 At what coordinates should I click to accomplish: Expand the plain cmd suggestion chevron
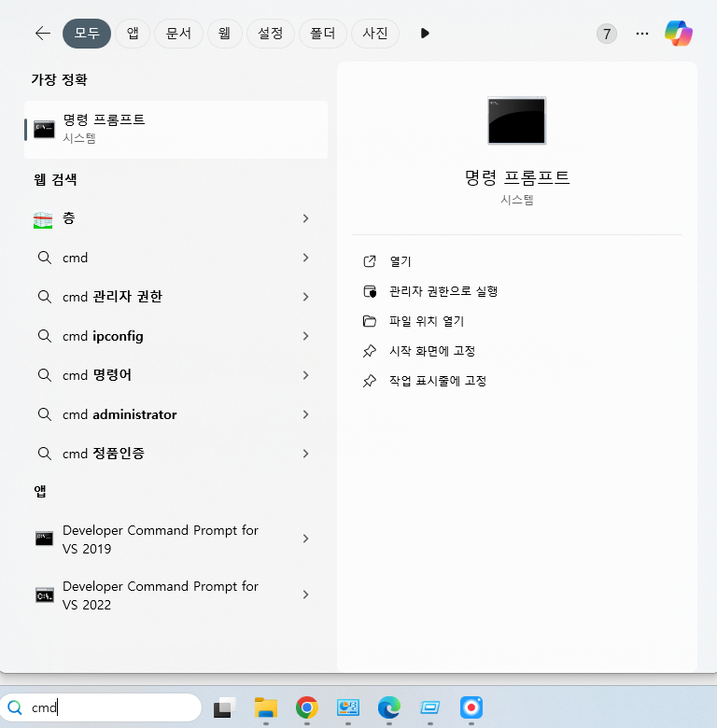tap(305, 258)
